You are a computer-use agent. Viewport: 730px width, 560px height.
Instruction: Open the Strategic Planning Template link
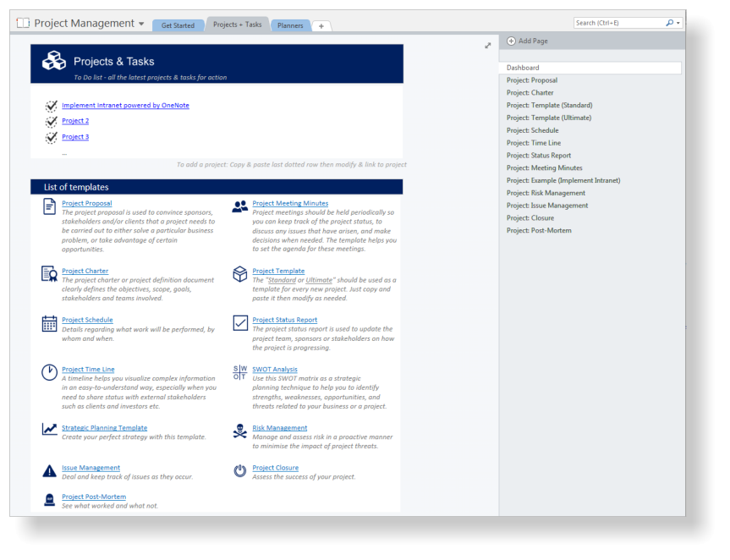coord(104,428)
